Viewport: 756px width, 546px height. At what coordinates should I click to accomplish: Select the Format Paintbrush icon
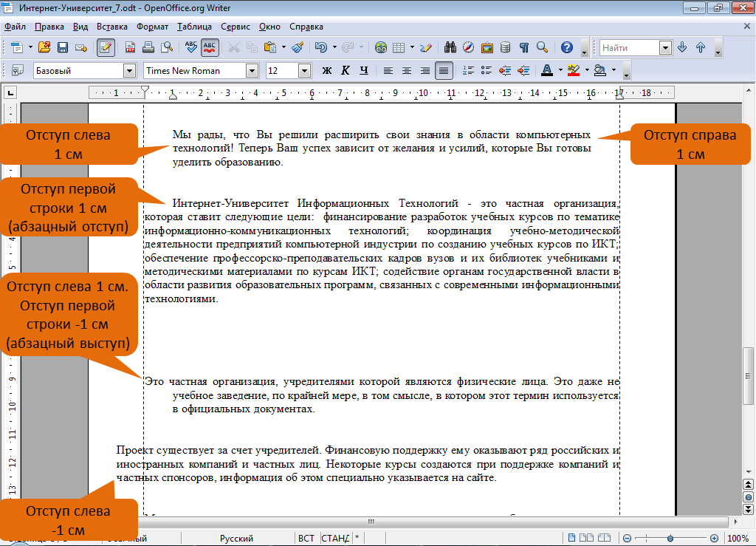click(298, 47)
